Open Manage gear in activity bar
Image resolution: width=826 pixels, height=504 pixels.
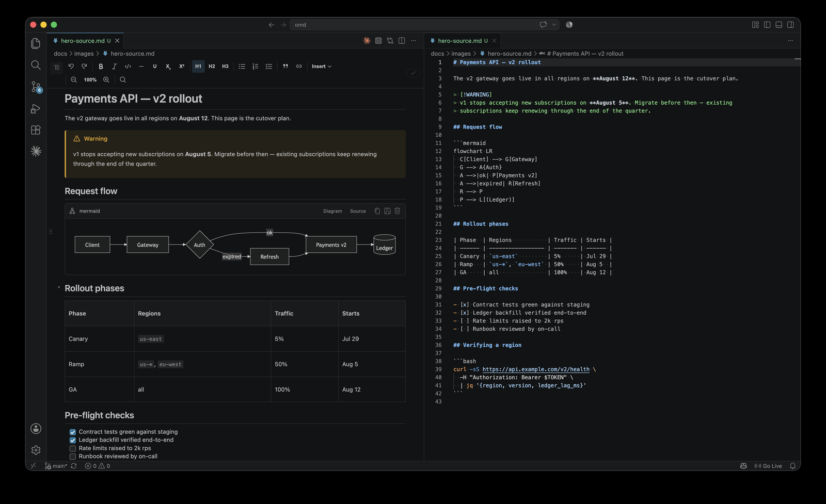click(36, 450)
